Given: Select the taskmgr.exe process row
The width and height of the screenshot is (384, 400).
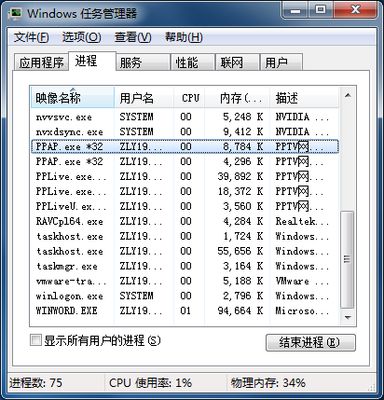Looking at the screenshot, I should pyautogui.click(x=185, y=266).
